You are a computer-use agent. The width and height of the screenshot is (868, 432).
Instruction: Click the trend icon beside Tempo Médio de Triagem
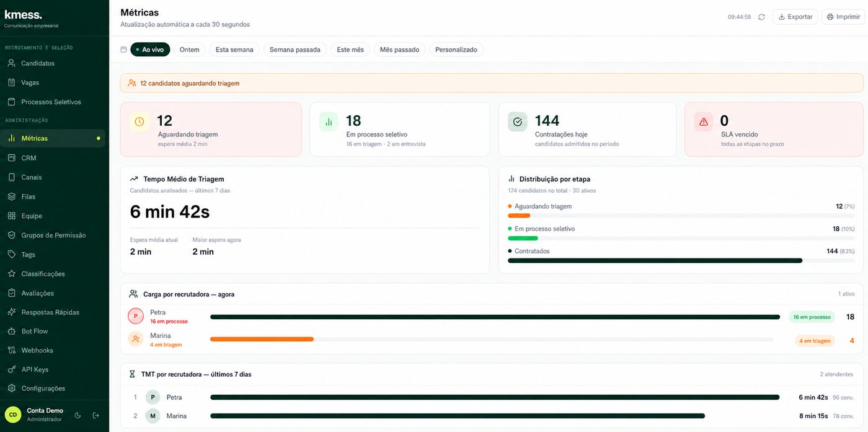click(134, 179)
